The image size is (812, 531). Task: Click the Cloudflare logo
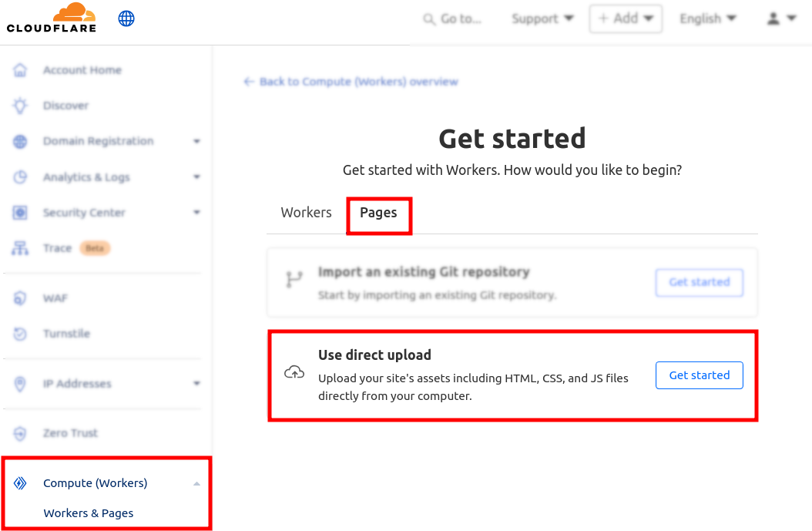pos(52,18)
